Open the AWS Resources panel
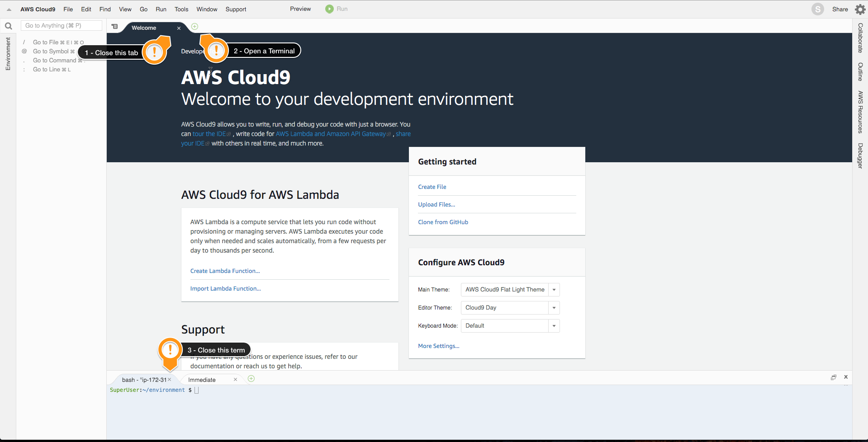Image resolution: width=868 pixels, height=442 pixels. [x=860, y=112]
